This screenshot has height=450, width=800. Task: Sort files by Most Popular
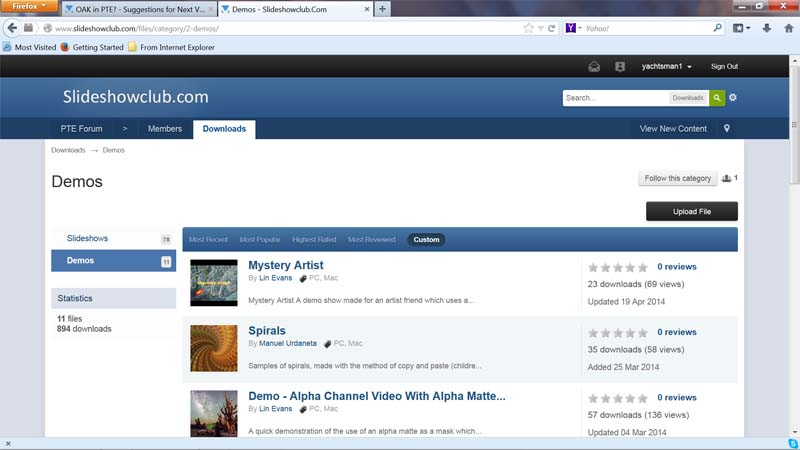pos(260,239)
